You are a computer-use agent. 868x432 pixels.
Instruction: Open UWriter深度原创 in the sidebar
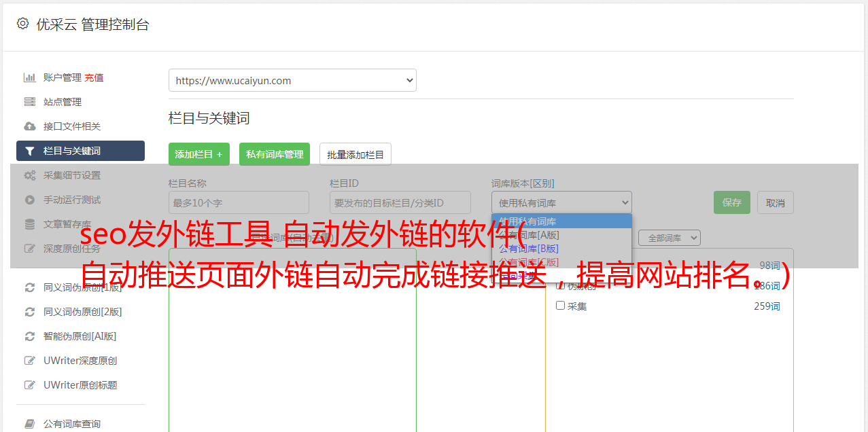(80, 361)
